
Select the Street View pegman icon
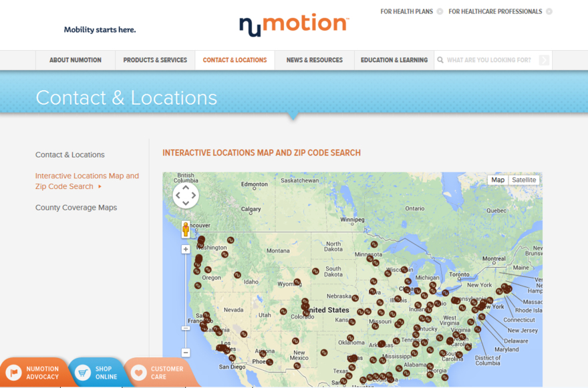click(186, 229)
